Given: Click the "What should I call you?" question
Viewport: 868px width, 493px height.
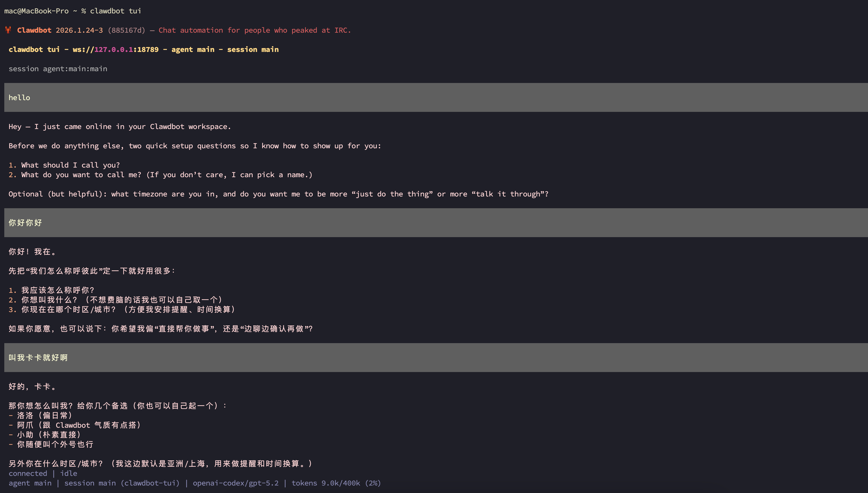Looking at the screenshot, I should [70, 165].
